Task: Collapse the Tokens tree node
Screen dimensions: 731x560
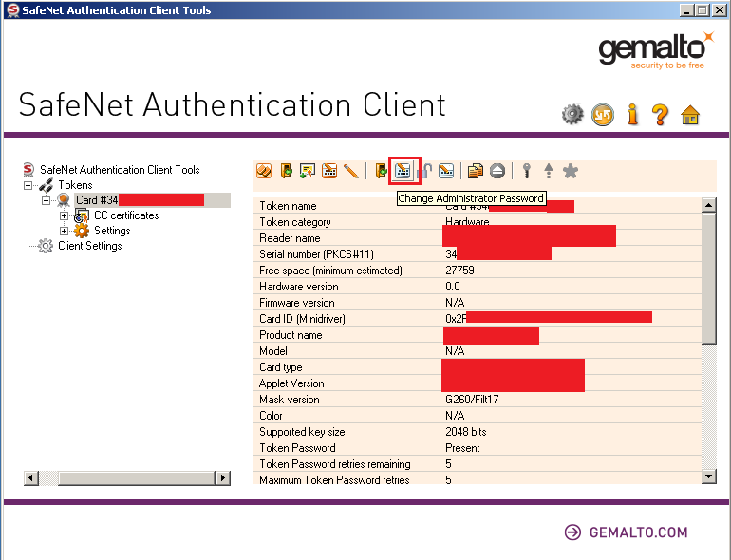Action: coord(28,185)
